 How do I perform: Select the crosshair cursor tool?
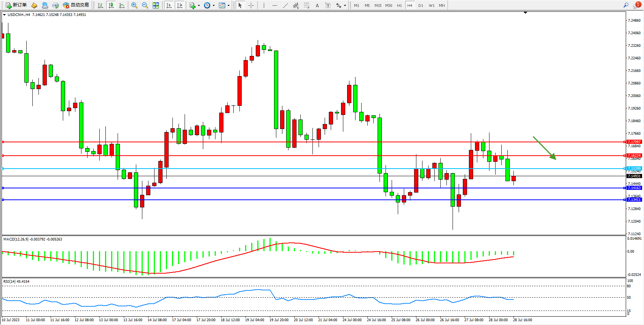click(251, 5)
